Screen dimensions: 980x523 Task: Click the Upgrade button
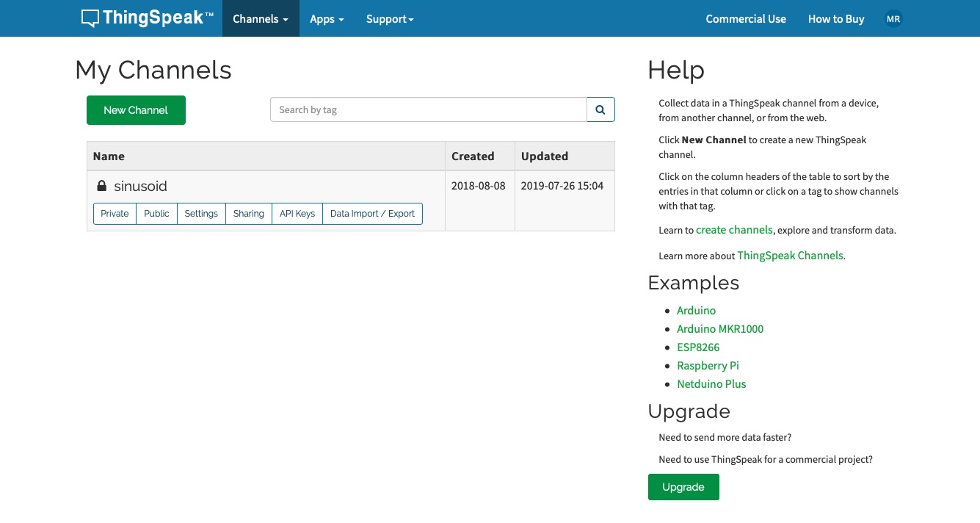(x=683, y=487)
